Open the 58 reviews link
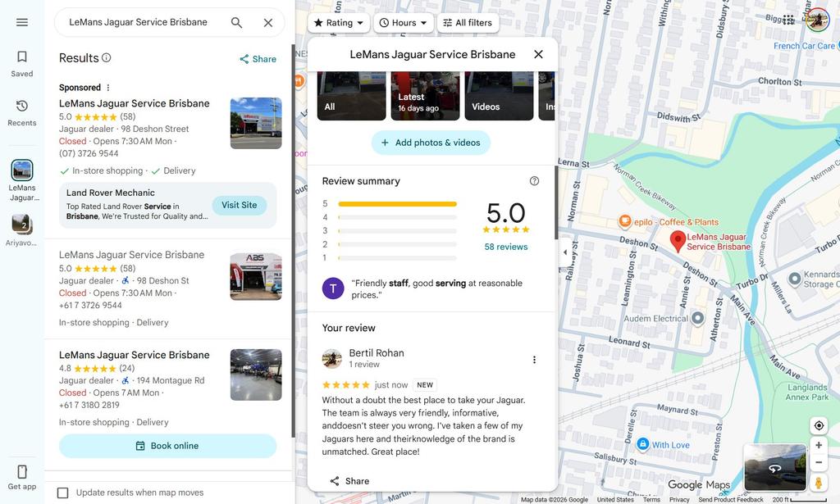Screen dimensions: 840x504 point(505,247)
